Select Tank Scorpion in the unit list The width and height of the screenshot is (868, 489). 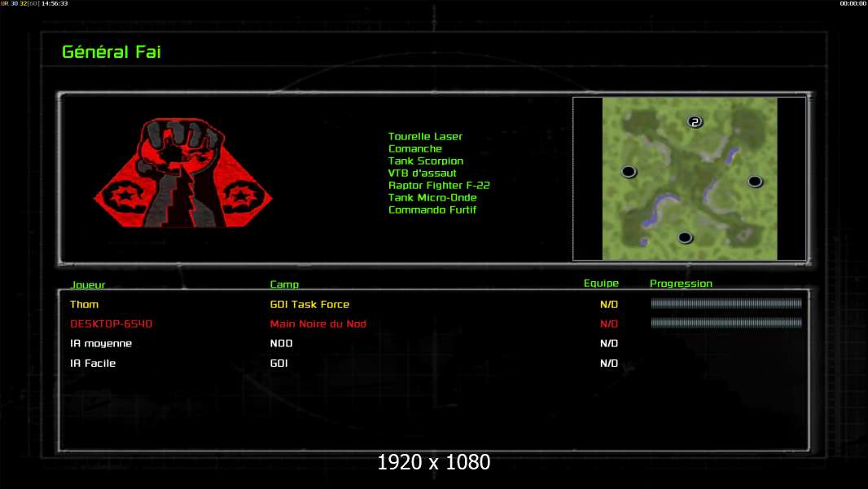click(x=426, y=161)
